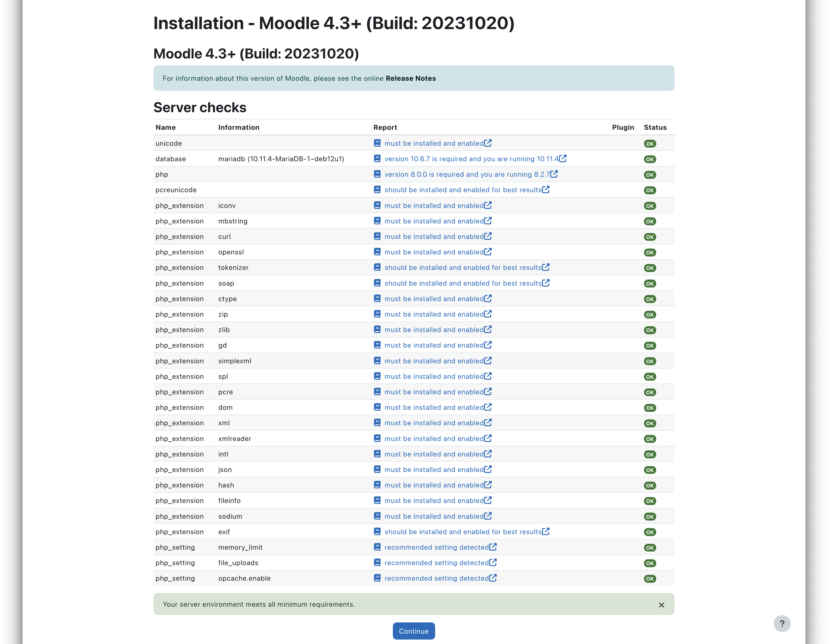Select the opcache.enable information cell
Screen dimensions: 832x644
[x=244, y=579]
